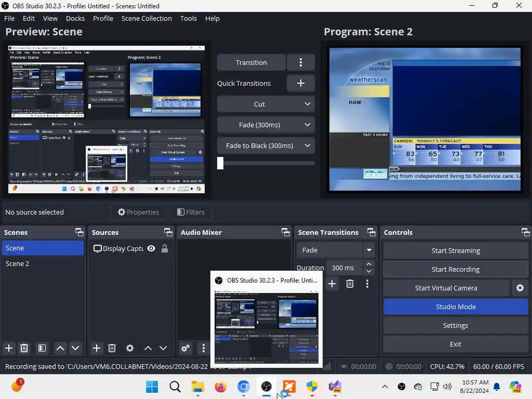Expand Fade (300ms) quick transition dropdown

coord(307,125)
